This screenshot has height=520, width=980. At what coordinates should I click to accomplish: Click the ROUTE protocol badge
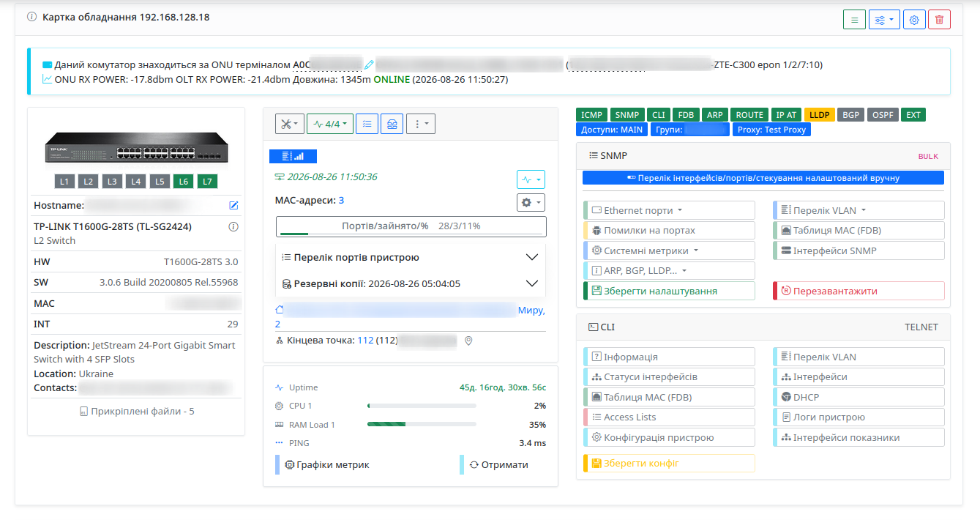pos(749,114)
